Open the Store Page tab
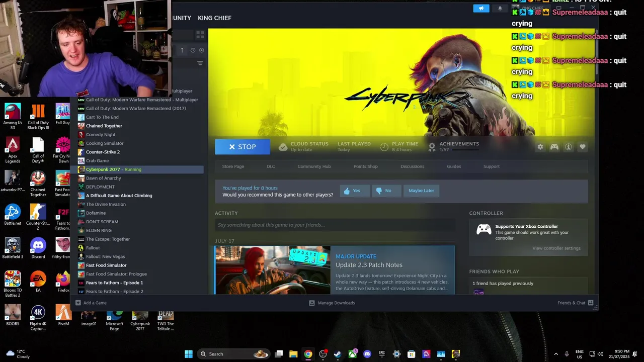The width and height of the screenshot is (644, 362). point(233,166)
